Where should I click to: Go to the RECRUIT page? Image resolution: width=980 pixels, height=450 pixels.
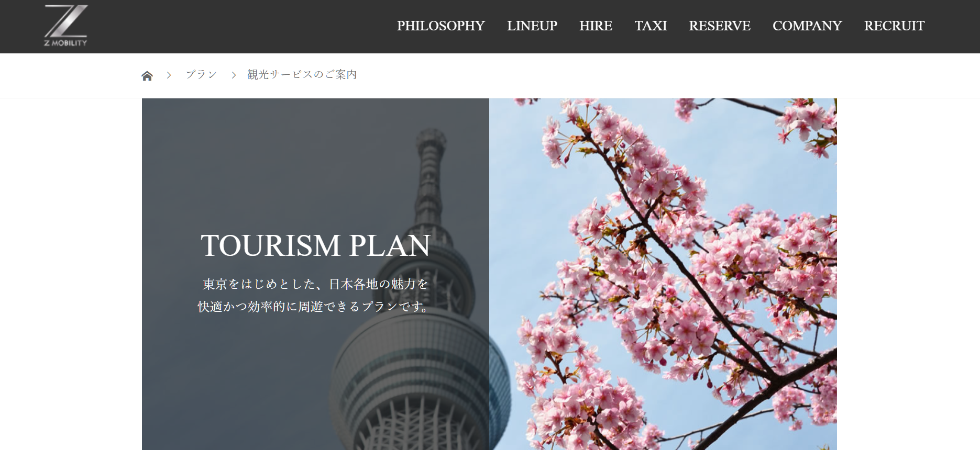[894, 26]
